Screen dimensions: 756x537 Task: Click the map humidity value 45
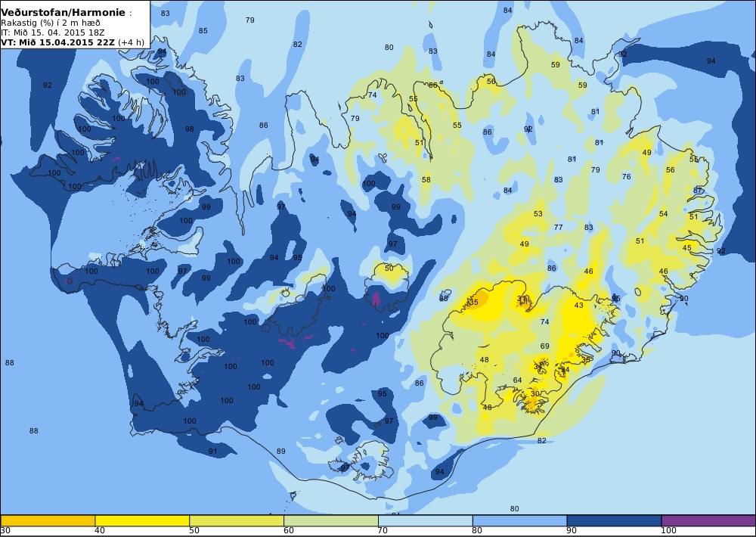pos(687,247)
